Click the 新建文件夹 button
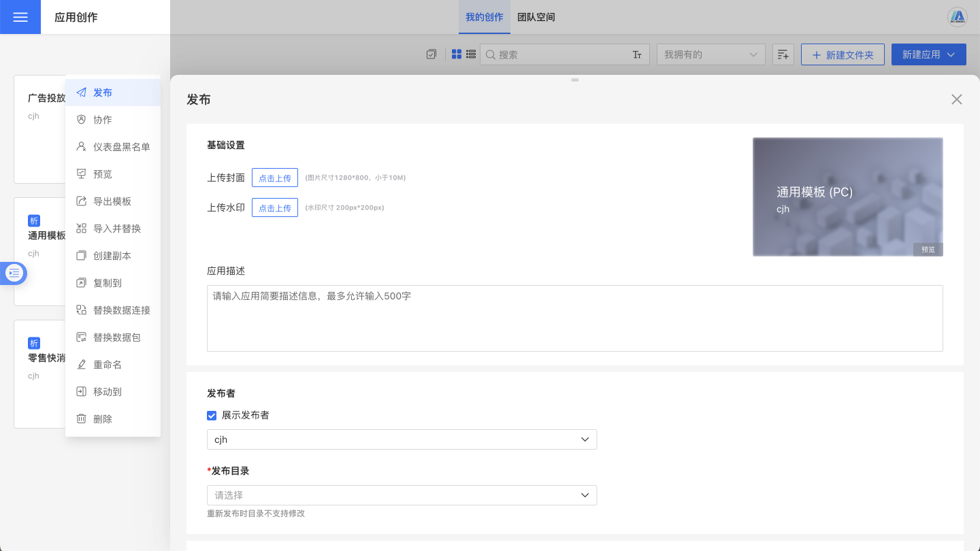Image resolution: width=980 pixels, height=551 pixels. tap(843, 54)
